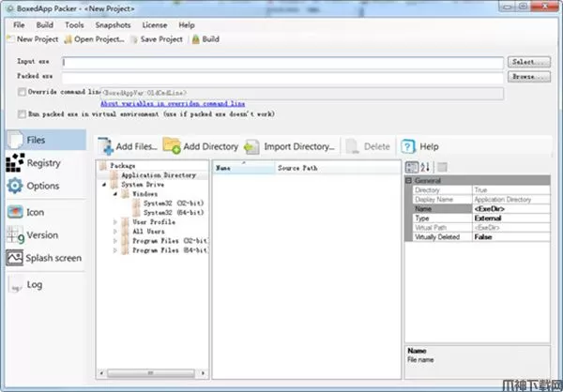Sort file list by Name column

point(244,168)
